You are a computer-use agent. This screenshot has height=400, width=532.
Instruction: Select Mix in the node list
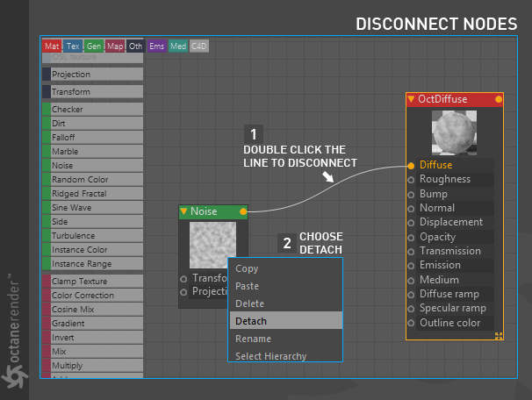93,352
